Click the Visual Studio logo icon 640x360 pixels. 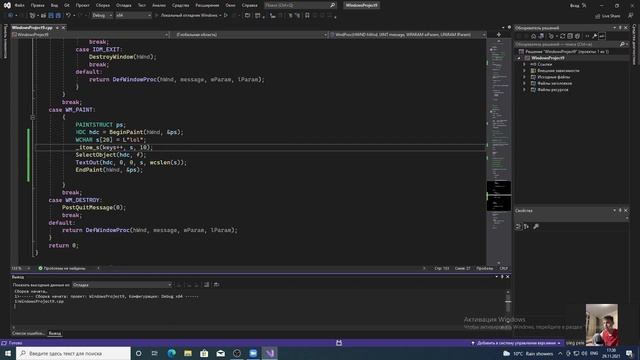pos(7,5)
